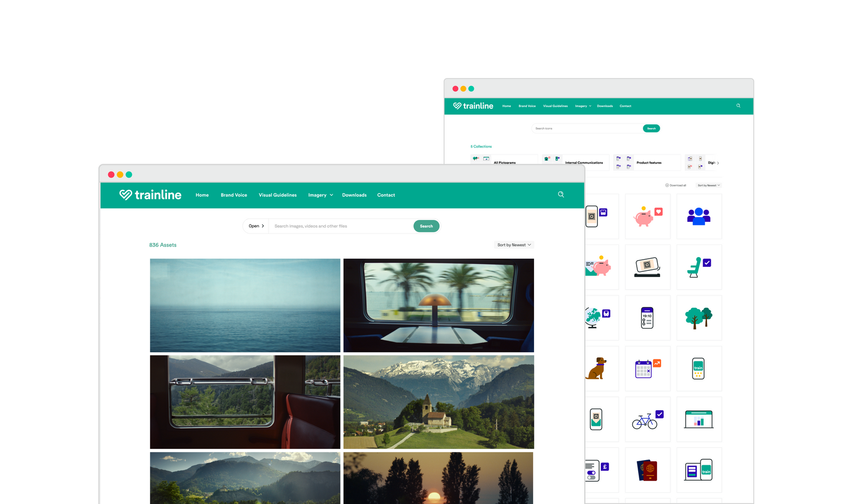Open the Internal Communications collection
The width and height of the screenshot is (868, 504).
[575, 163]
